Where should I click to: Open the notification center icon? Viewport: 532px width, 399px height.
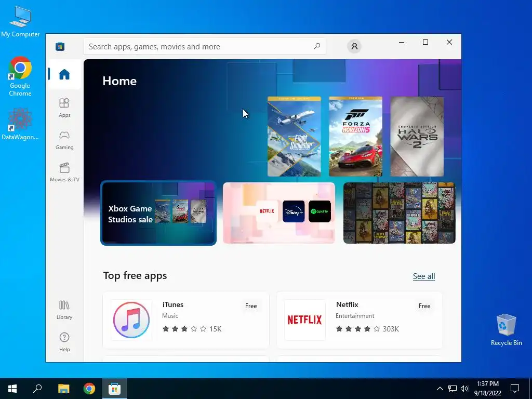515,389
